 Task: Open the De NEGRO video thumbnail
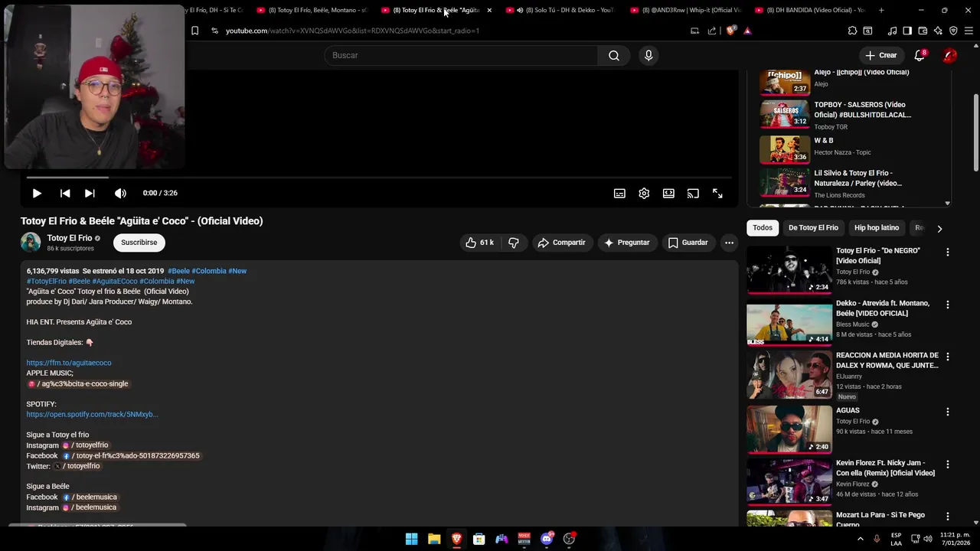[x=789, y=269]
